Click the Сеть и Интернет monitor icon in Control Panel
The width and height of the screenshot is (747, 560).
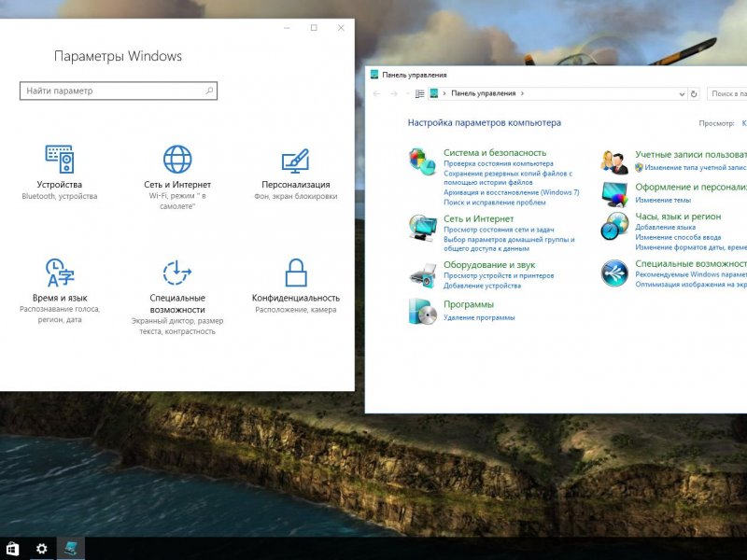422,228
